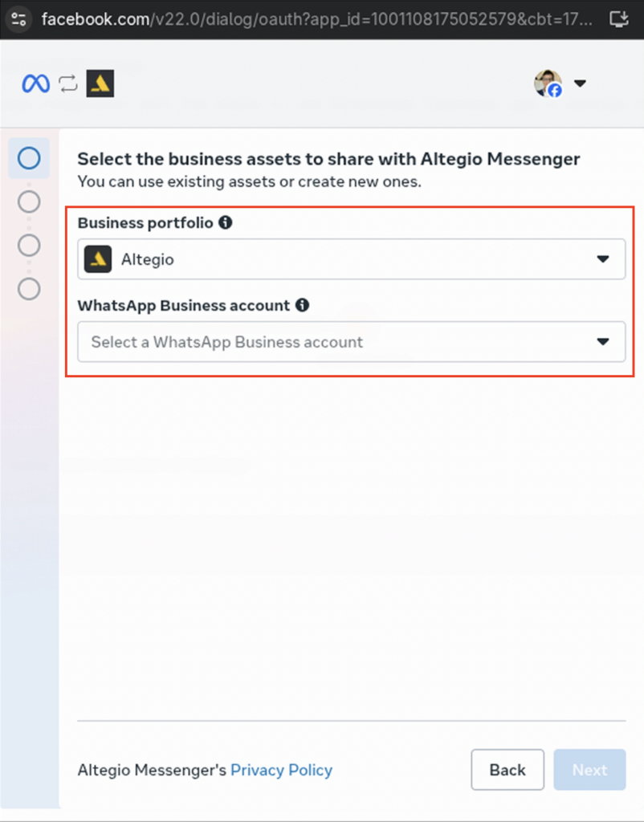Show info for Business portfolio label
The width and height of the screenshot is (644, 822).
click(x=226, y=222)
